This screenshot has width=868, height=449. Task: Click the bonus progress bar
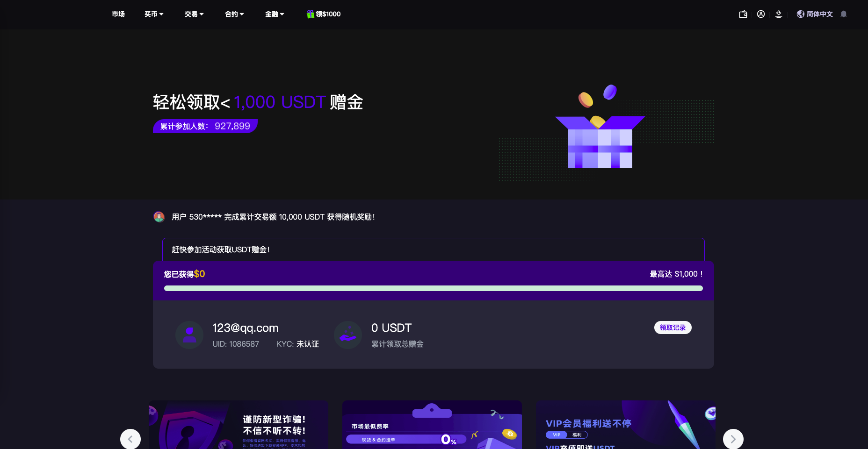pos(433,288)
